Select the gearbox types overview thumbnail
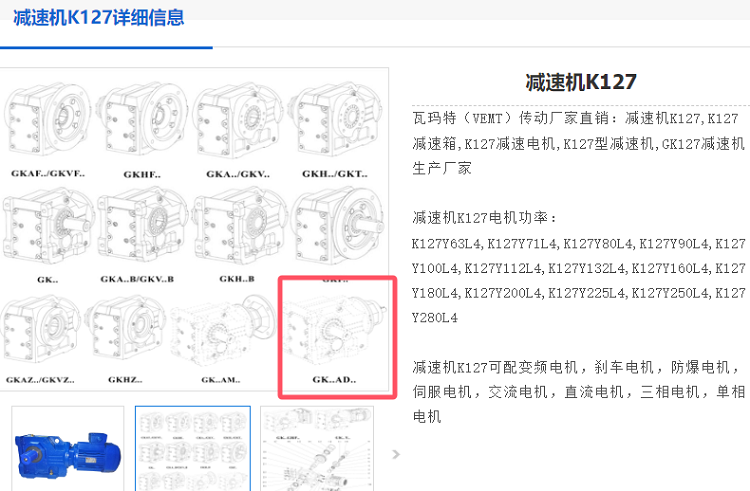The height and width of the screenshot is (491, 750). click(193, 449)
